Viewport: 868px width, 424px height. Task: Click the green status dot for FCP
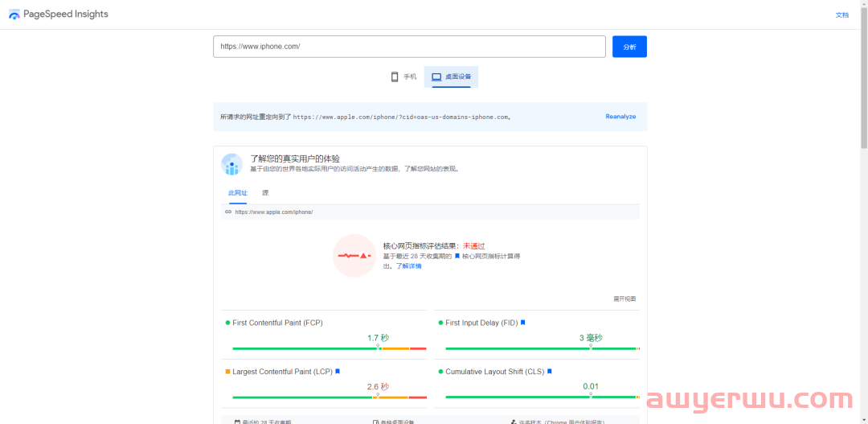click(x=227, y=323)
